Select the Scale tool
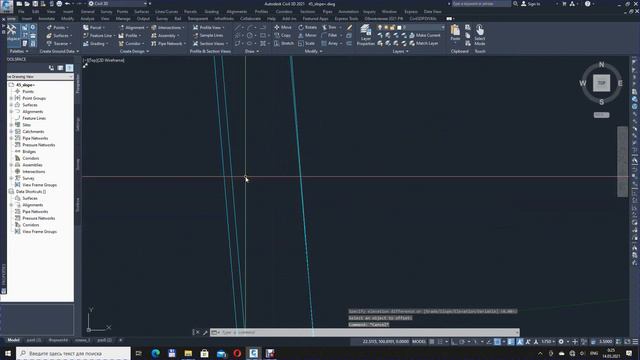 point(307,43)
